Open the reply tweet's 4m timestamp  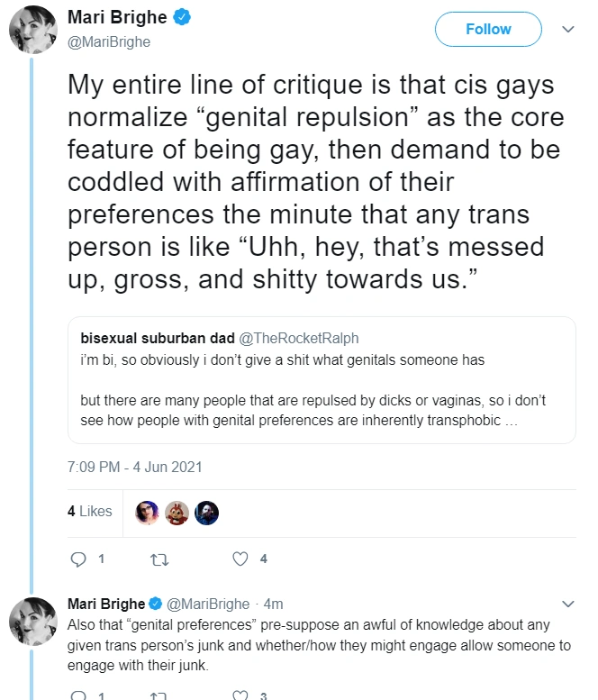click(x=275, y=603)
